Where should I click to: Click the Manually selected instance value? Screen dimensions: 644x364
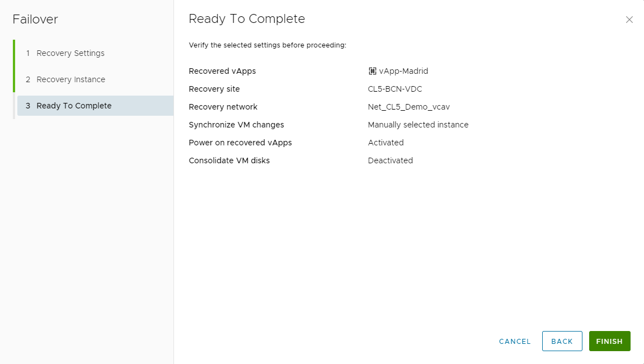418,125
